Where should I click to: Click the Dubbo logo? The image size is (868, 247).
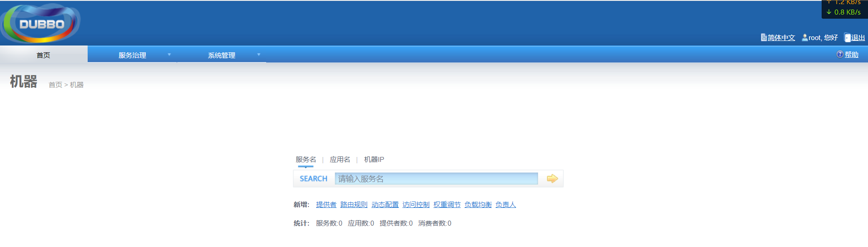click(40, 23)
